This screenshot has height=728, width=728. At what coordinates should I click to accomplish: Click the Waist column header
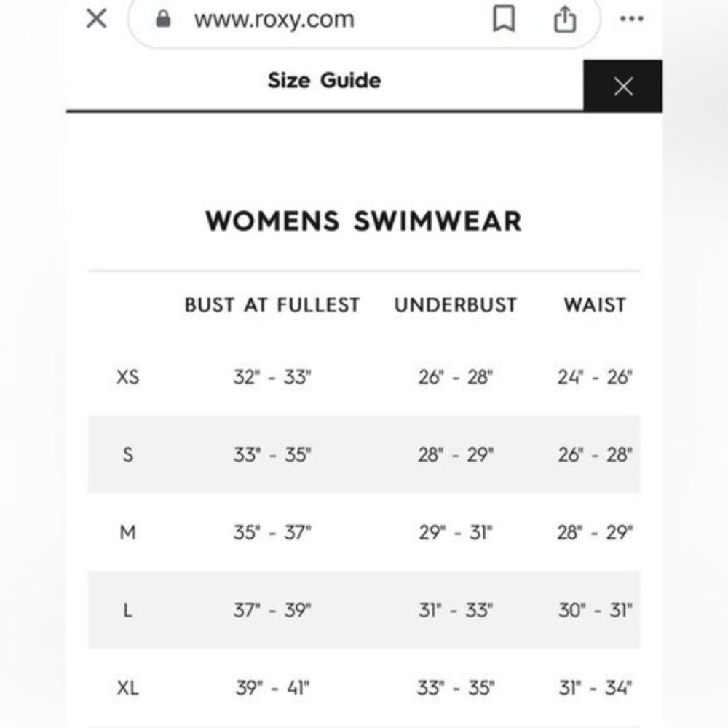pos(595,305)
